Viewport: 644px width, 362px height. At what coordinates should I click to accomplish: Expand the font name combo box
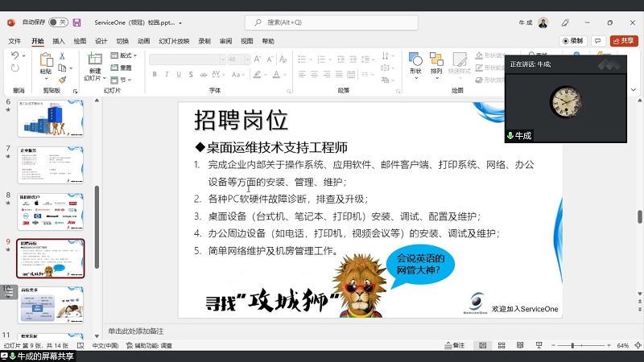coord(220,60)
